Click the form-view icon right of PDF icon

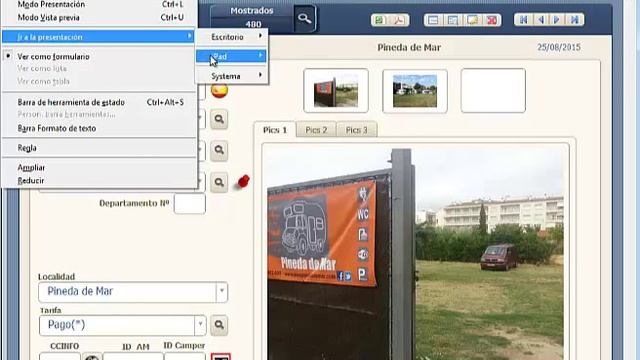pos(433,20)
